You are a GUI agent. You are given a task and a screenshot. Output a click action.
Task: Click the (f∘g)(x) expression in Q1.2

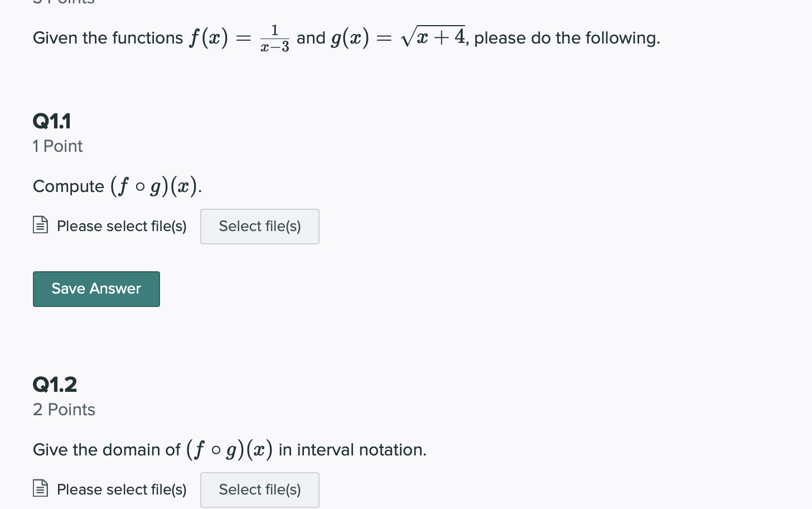(x=229, y=450)
